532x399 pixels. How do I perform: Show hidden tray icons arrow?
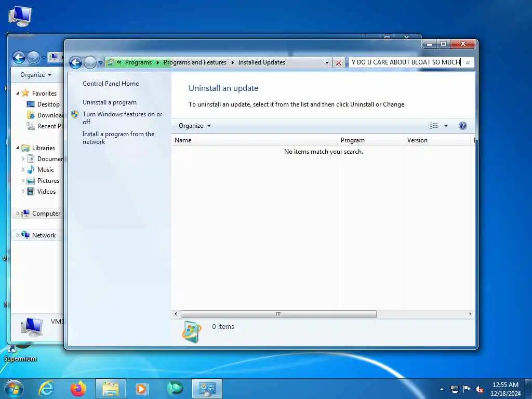point(442,390)
